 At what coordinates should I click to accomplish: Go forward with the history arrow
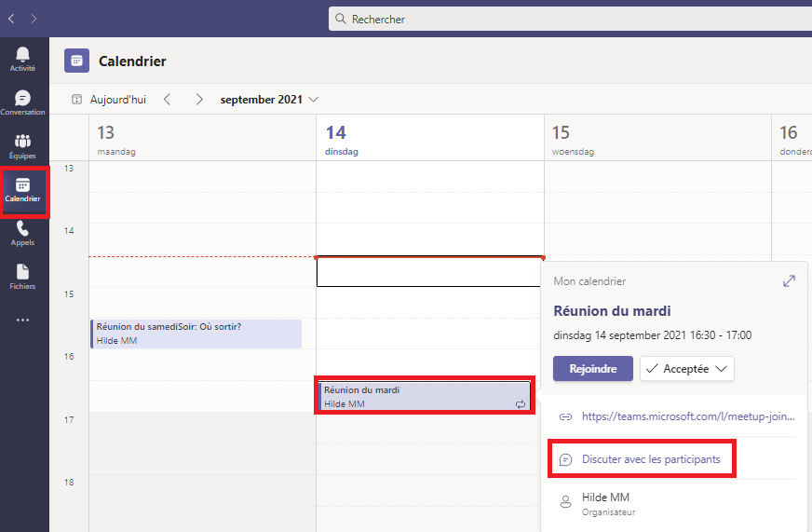tap(34, 19)
